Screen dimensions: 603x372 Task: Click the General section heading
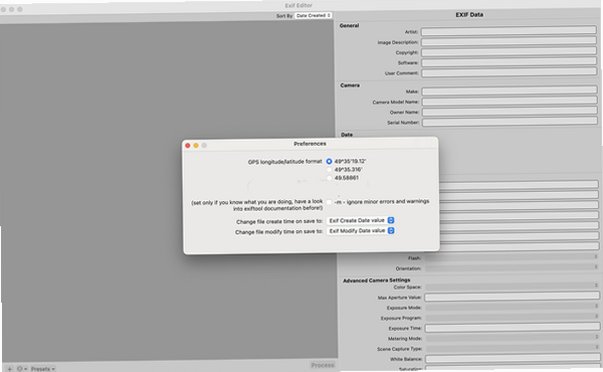(349, 25)
